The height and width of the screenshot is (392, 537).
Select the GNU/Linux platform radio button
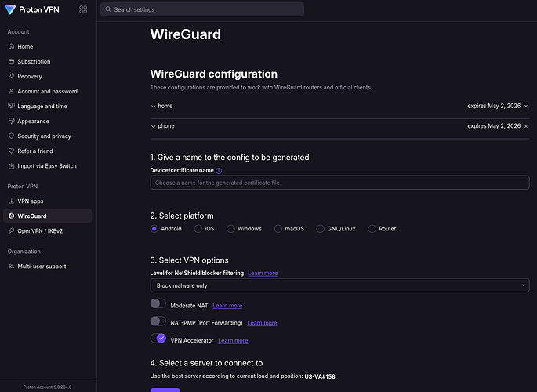tap(320, 229)
